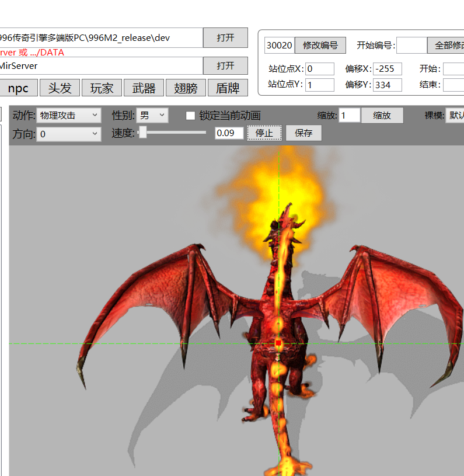This screenshot has width=464, height=476.
Task: Enable the 锁定当前动画 checkbox
Action: pos(190,116)
